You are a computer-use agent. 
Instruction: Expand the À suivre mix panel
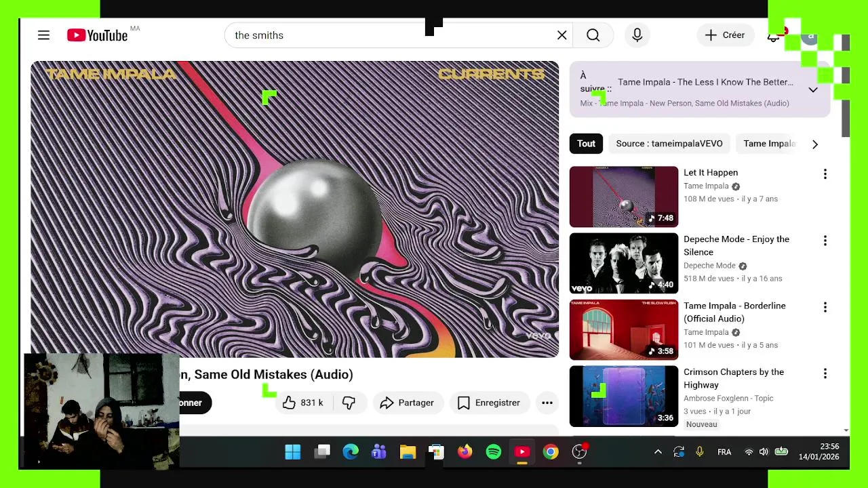813,89
